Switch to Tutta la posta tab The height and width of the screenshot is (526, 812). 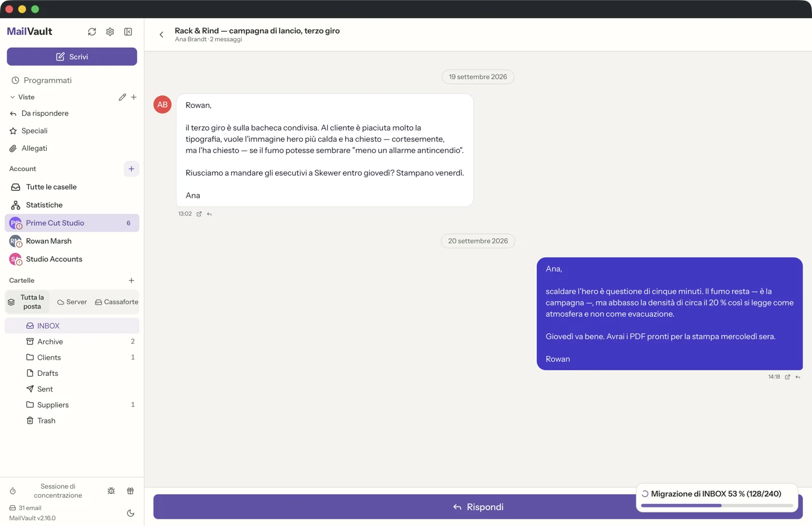coord(27,302)
